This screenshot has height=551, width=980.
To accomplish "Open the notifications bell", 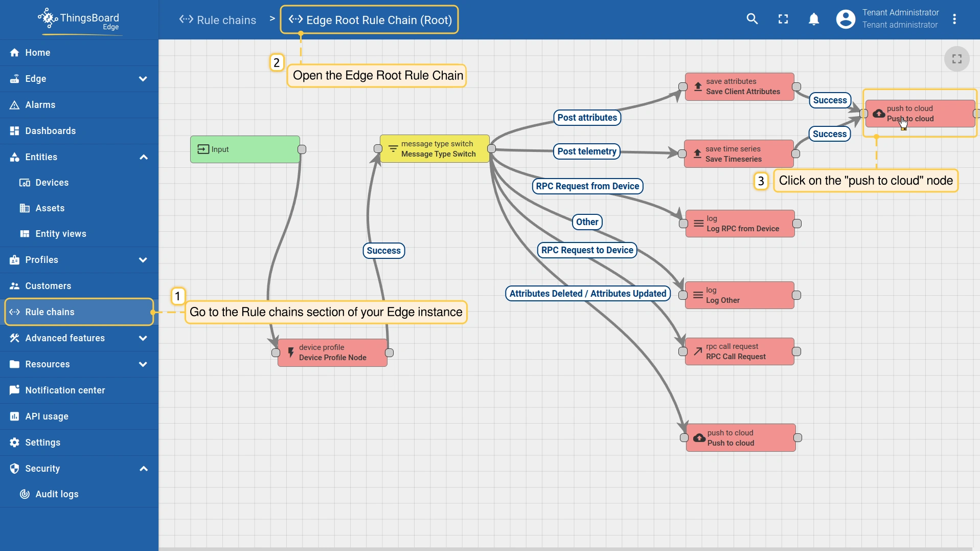I will pos(813,19).
